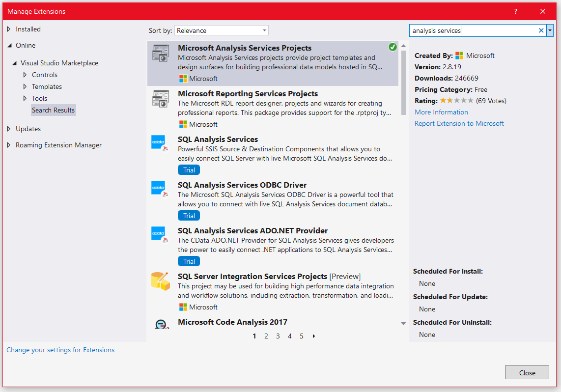Expand the Templates tree node
The image size is (561, 392).
point(25,86)
